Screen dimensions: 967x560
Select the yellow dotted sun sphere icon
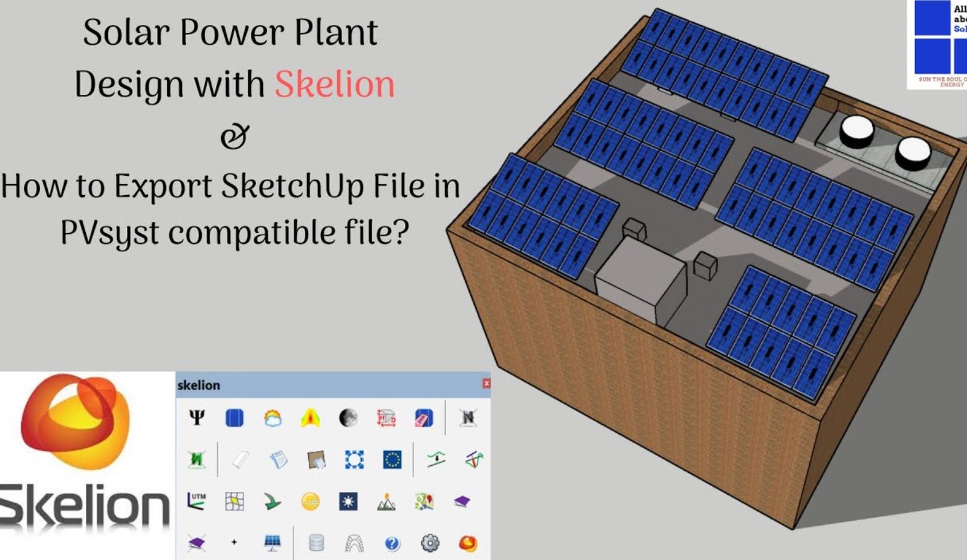[311, 501]
